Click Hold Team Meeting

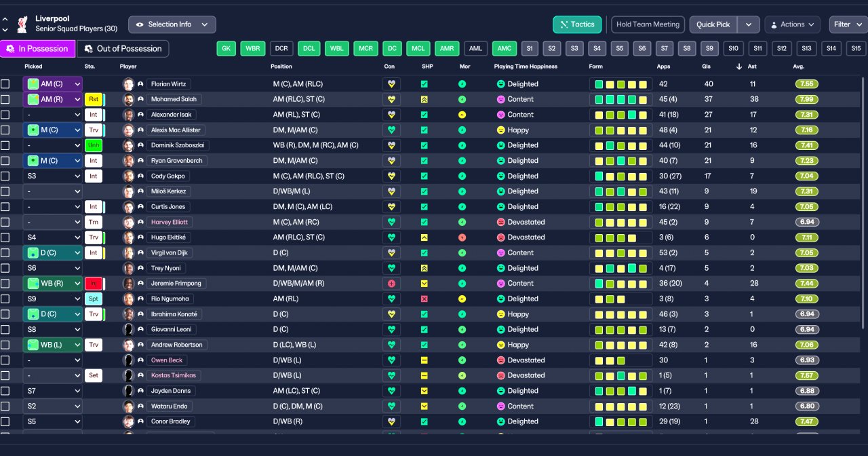pos(648,24)
